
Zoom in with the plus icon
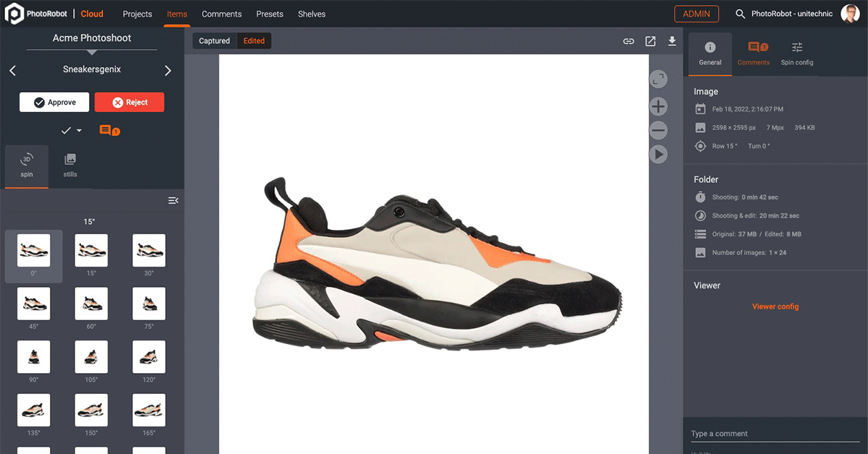[x=658, y=107]
